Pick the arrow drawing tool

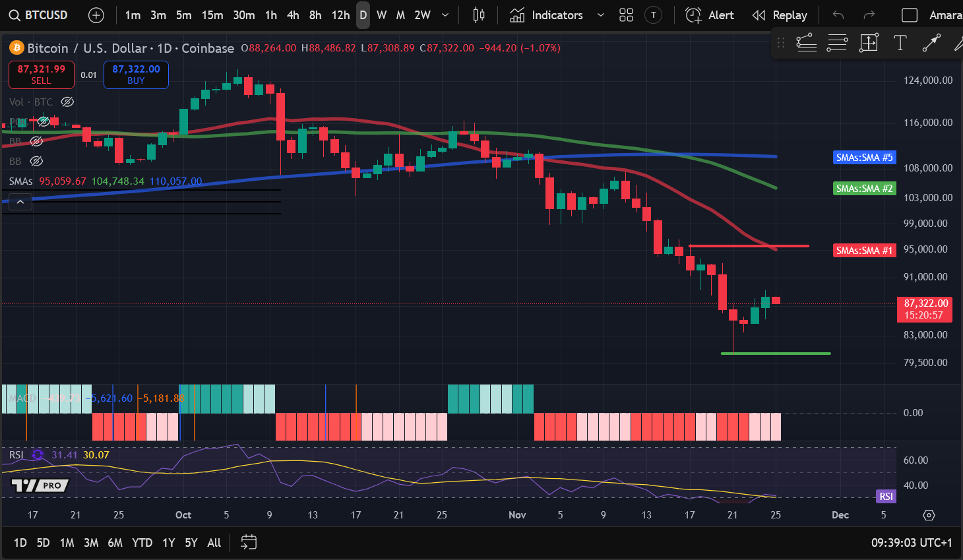(931, 43)
